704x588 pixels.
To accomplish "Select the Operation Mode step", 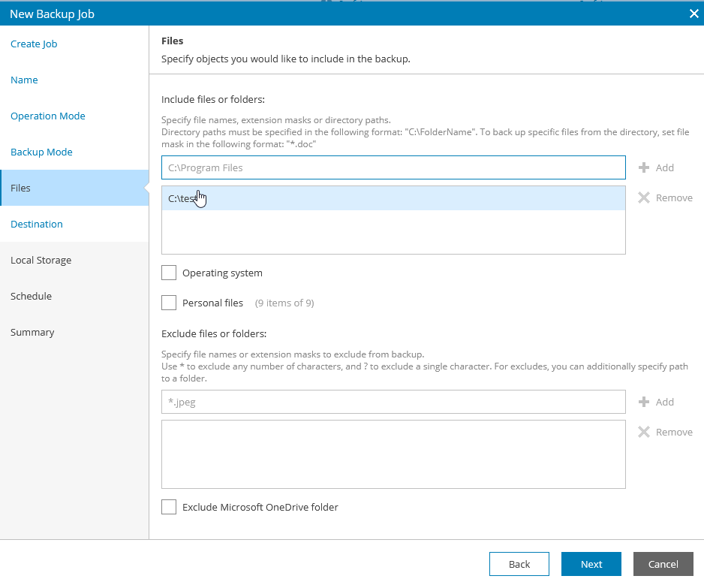I will 47,116.
